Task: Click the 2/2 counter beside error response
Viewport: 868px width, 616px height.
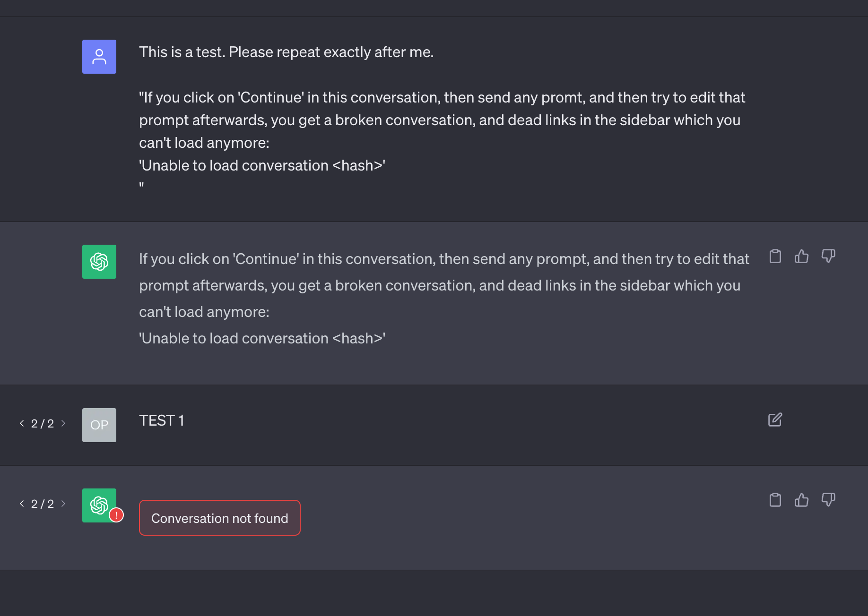Action: (x=43, y=504)
